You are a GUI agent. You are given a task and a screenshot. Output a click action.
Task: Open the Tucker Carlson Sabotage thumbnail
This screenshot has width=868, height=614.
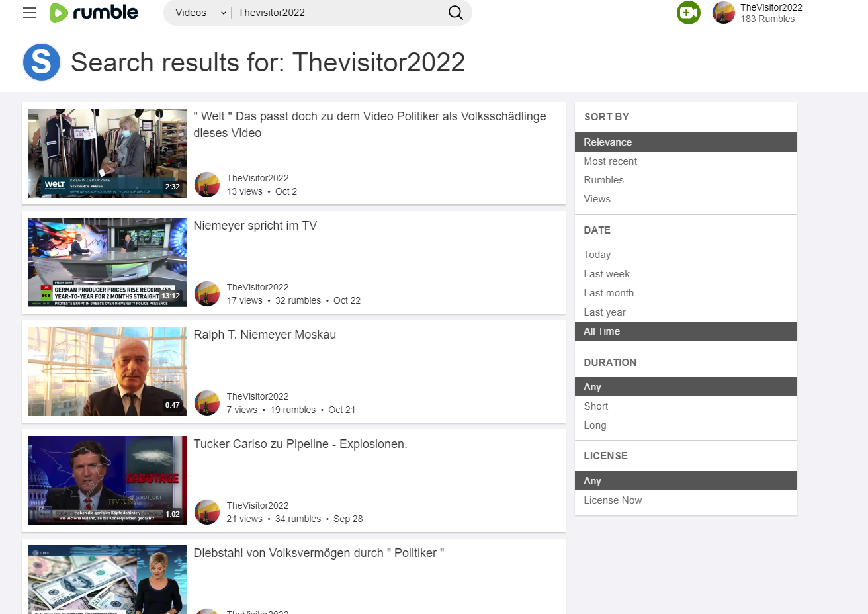108,480
